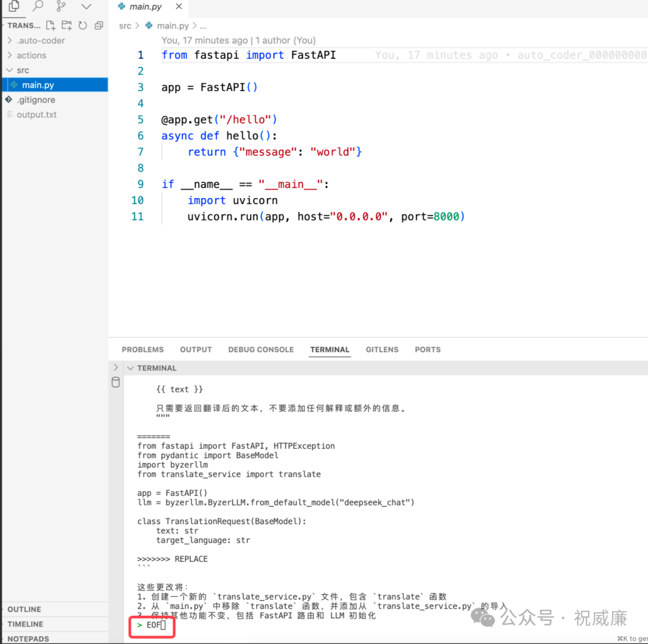Click terminal text 'import byzerllm'

click(172, 465)
